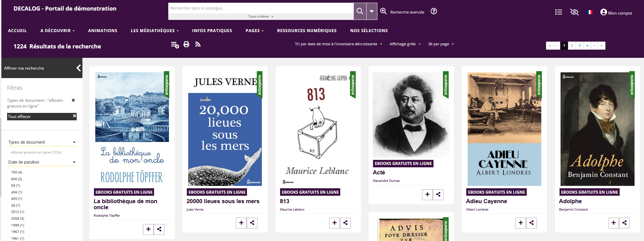
Task: Share the 813 book
Action: click(x=345, y=223)
